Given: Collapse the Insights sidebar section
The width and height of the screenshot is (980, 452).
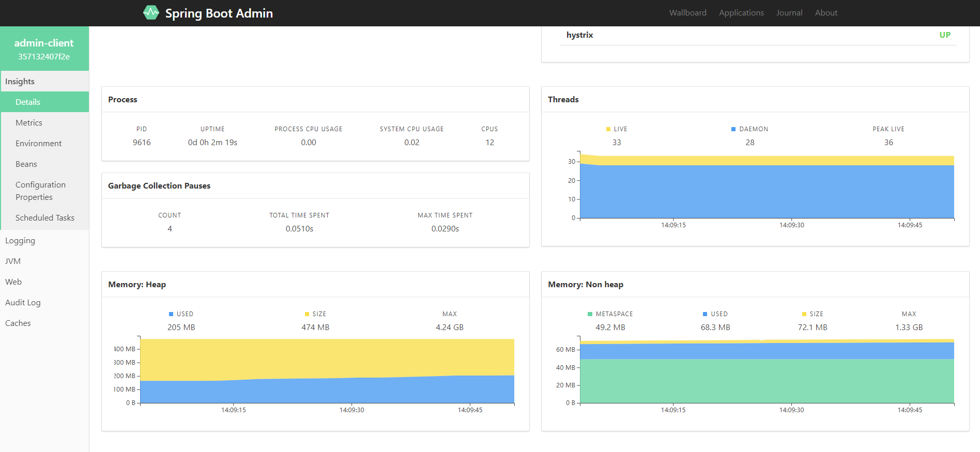Looking at the screenshot, I should 44,81.
